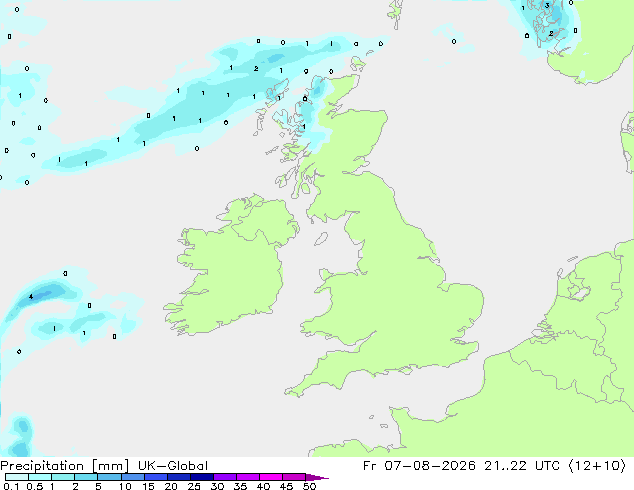Click the "UK-Global" model label
This screenshot has width=634, height=490.
173,466
